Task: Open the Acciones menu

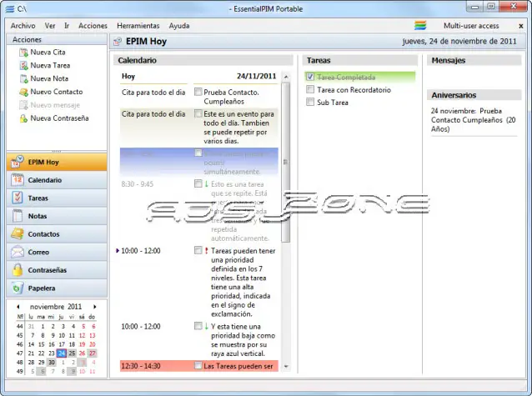Action: point(93,26)
